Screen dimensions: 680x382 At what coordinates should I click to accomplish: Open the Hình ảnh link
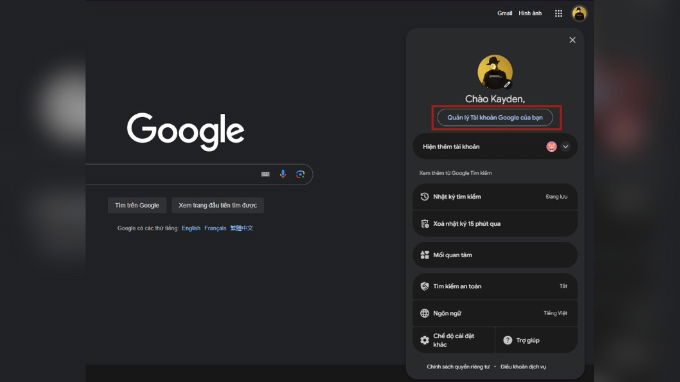(x=530, y=13)
